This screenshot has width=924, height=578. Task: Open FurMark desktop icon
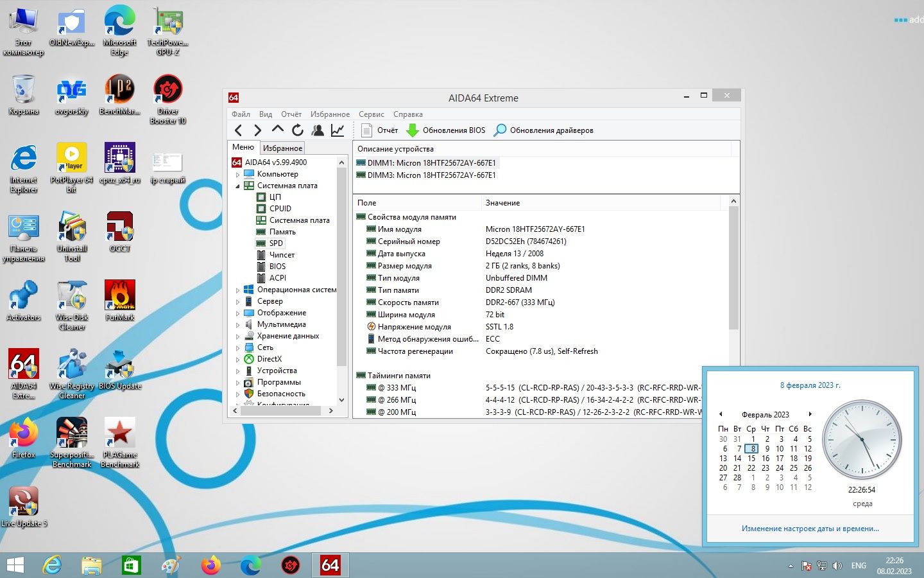(120, 300)
